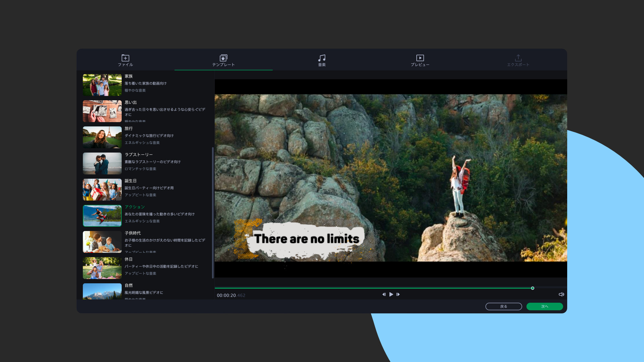Click the 戻る (Back) button

(503, 306)
